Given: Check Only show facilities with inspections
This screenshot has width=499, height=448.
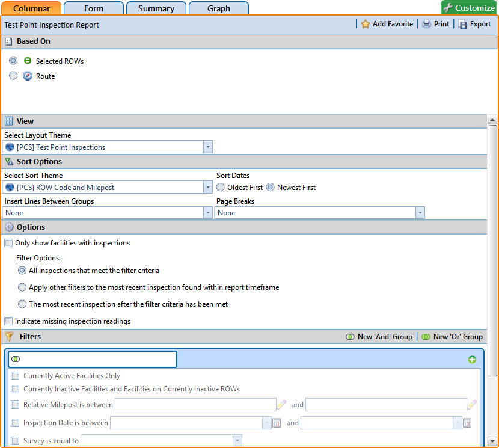Looking at the screenshot, I should 8,243.
